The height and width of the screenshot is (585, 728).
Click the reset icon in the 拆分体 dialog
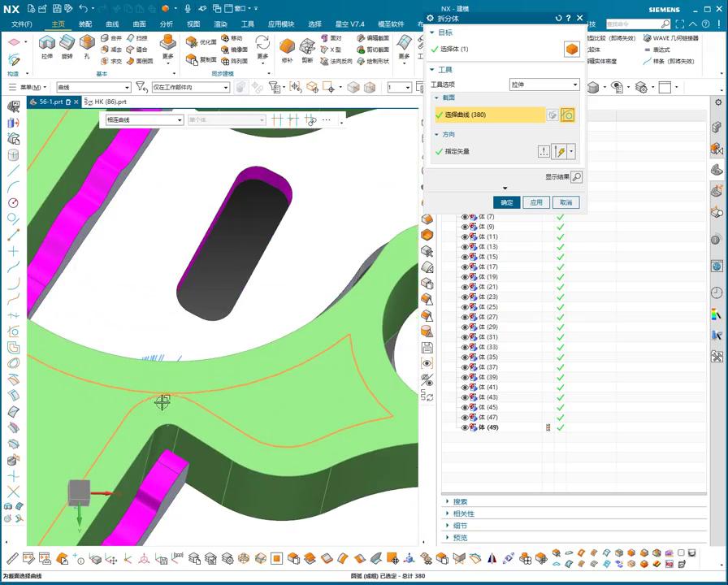pyautogui.click(x=558, y=18)
